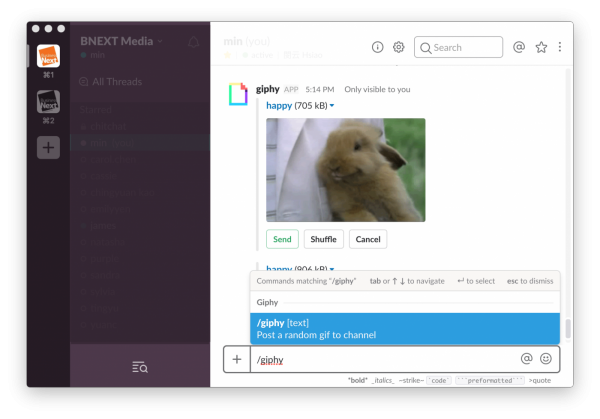Switch to the second workspace labeled ⌘2
The width and height of the screenshot is (600, 419).
pos(48,101)
